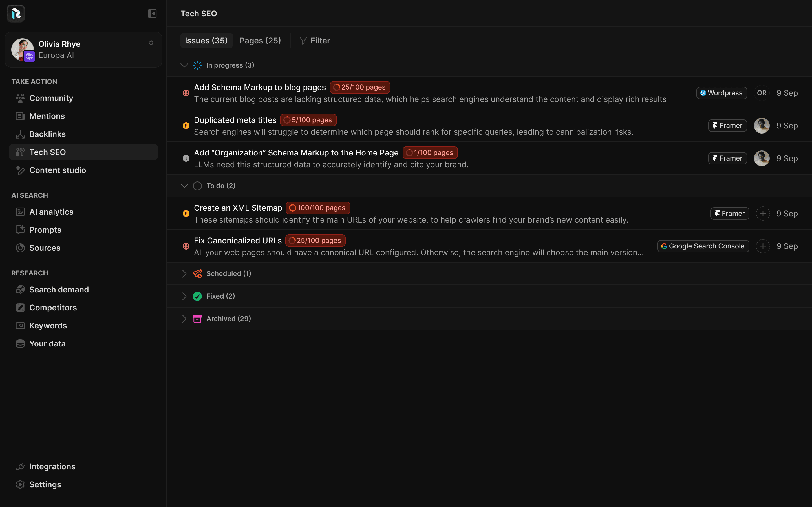Go to AI analytics page
Screen dimensions: 812x507
tap(51, 212)
